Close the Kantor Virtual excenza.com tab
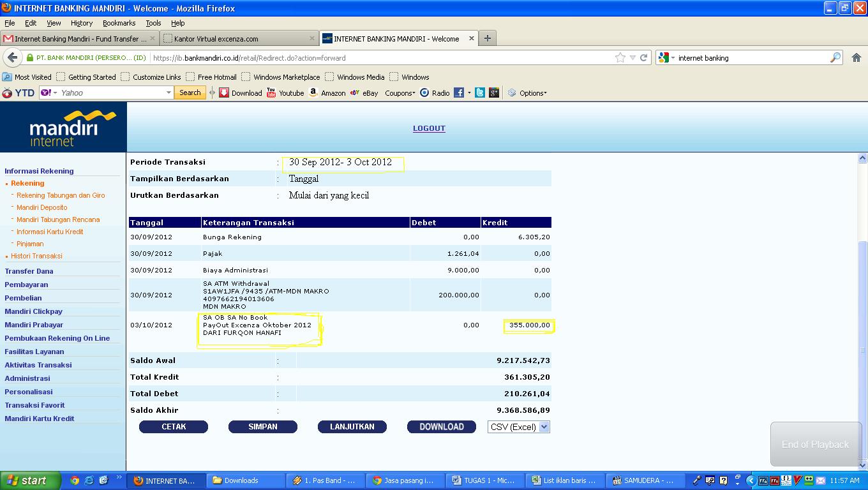This screenshot has width=868, height=490. pos(312,38)
